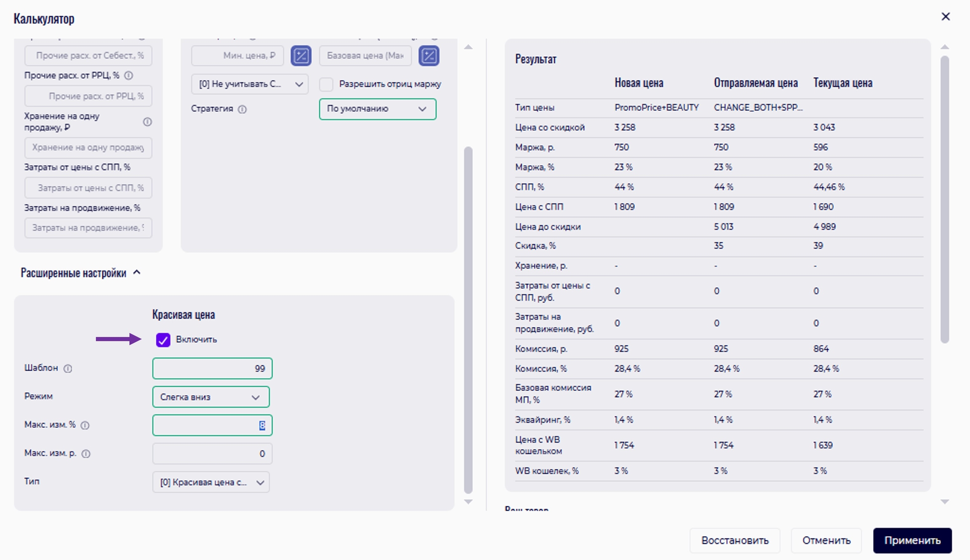Click percent icon beside Мин. цена field
The height and width of the screenshot is (560, 970).
(301, 56)
